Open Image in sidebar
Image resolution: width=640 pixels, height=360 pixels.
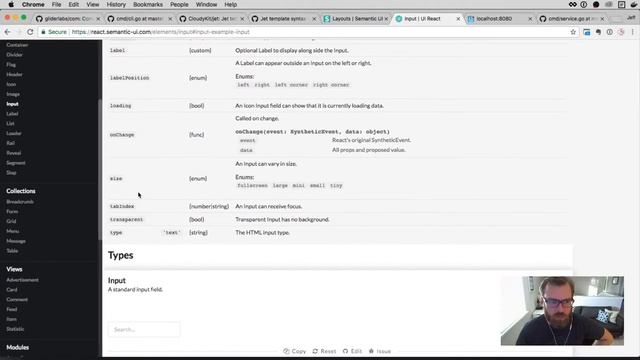click(x=13, y=94)
